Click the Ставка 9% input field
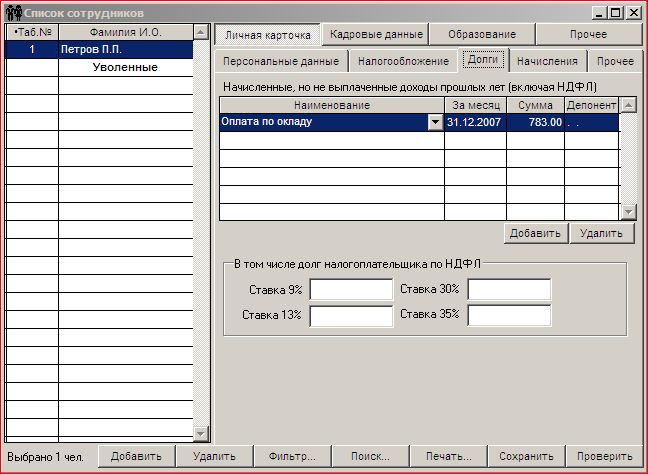The image size is (648, 474). click(351, 290)
